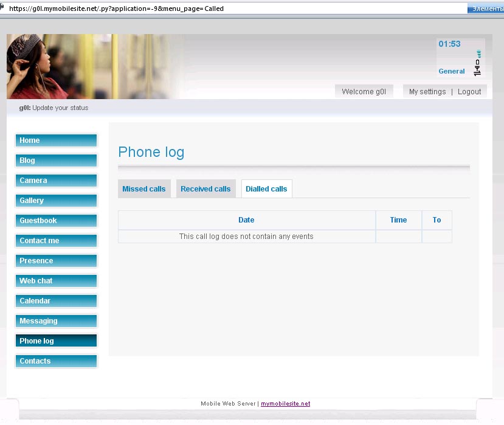Click the To column header
The height and width of the screenshot is (425, 504).
click(437, 220)
